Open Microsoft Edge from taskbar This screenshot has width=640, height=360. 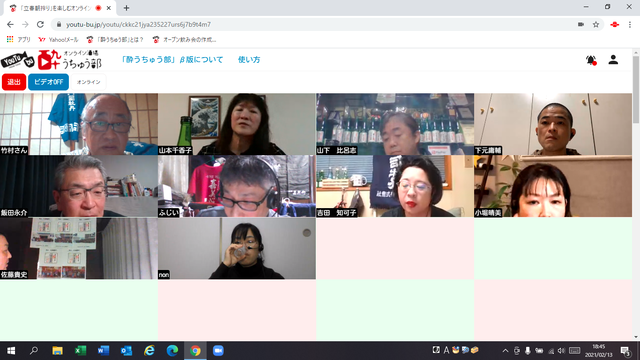click(172, 351)
